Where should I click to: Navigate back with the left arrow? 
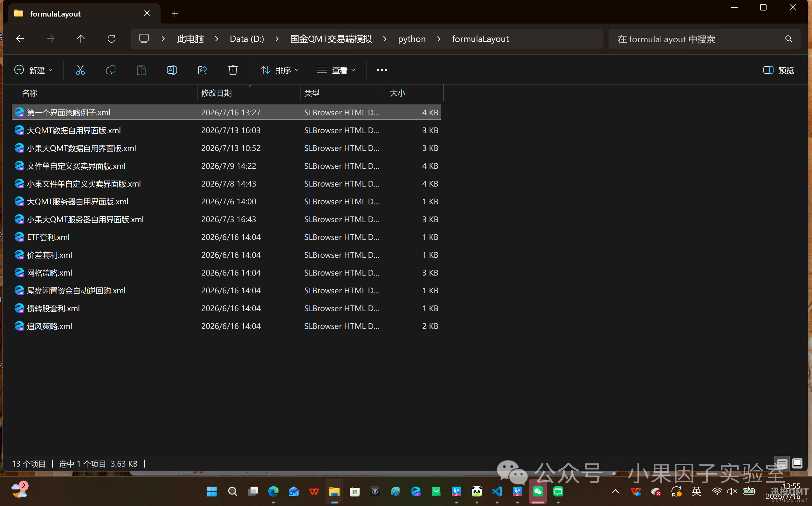click(20, 39)
